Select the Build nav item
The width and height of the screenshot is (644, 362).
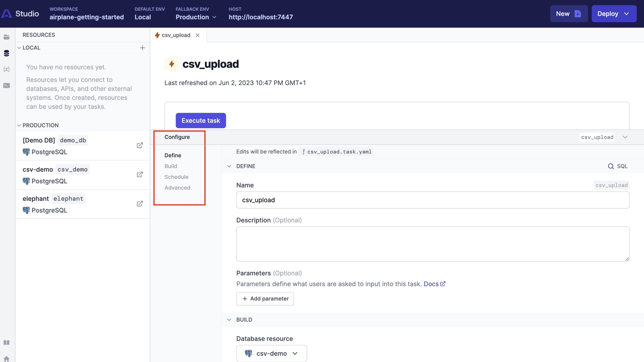(171, 166)
